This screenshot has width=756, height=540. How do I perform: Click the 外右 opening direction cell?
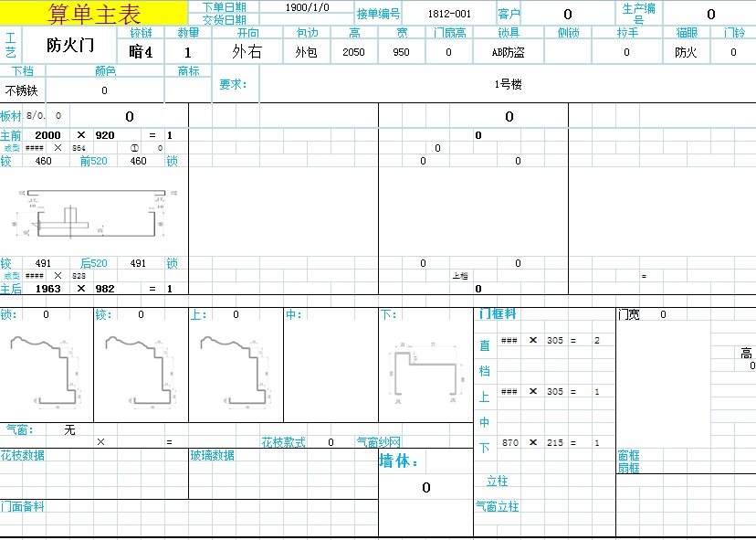click(x=247, y=52)
